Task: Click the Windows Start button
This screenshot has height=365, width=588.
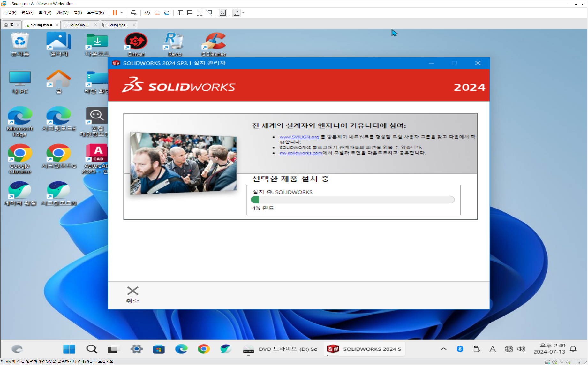Action: point(69,349)
